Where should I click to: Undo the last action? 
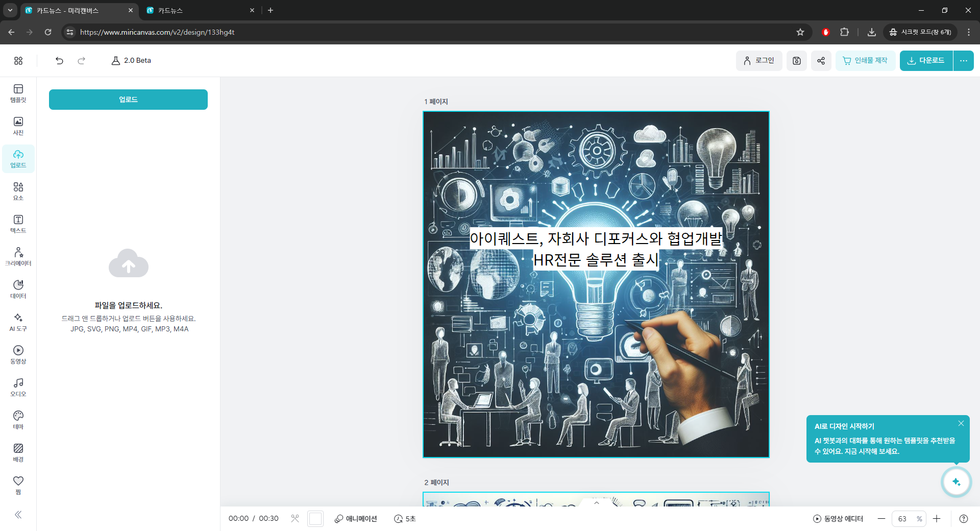point(59,61)
